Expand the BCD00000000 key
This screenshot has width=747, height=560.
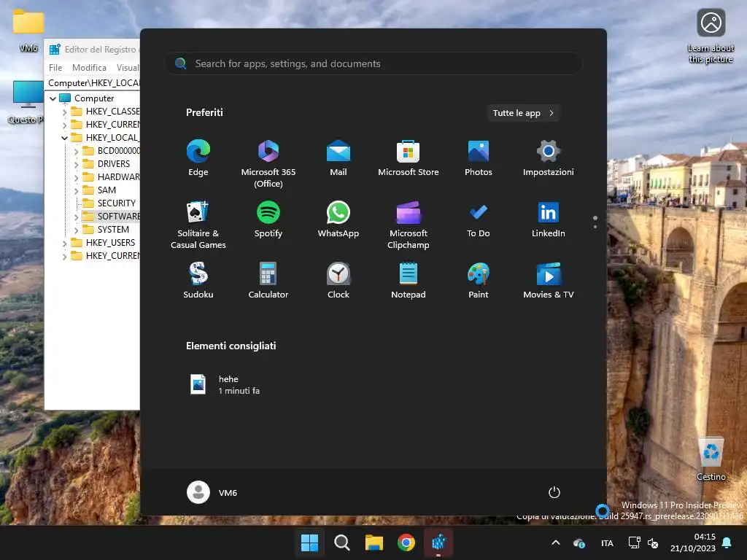pyautogui.click(x=76, y=151)
